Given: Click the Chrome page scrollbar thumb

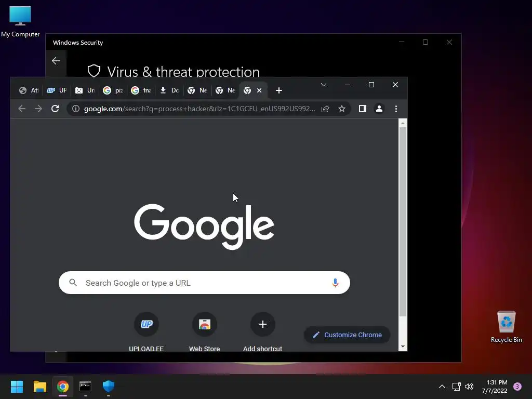Looking at the screenshot, I should click(x=403, y=221).
